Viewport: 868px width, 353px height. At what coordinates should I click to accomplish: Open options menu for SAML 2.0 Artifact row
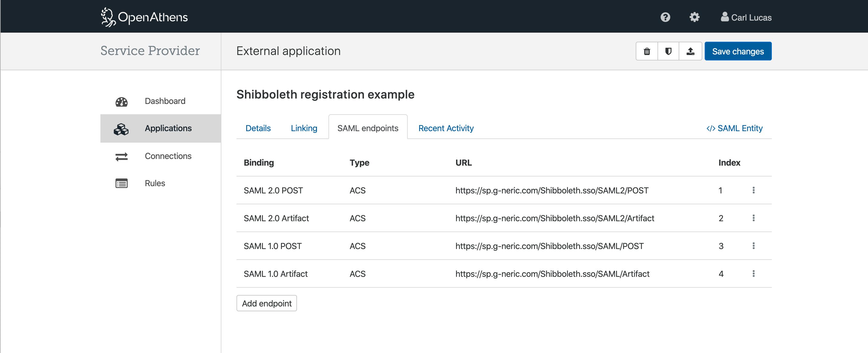(x=753, y=218)
